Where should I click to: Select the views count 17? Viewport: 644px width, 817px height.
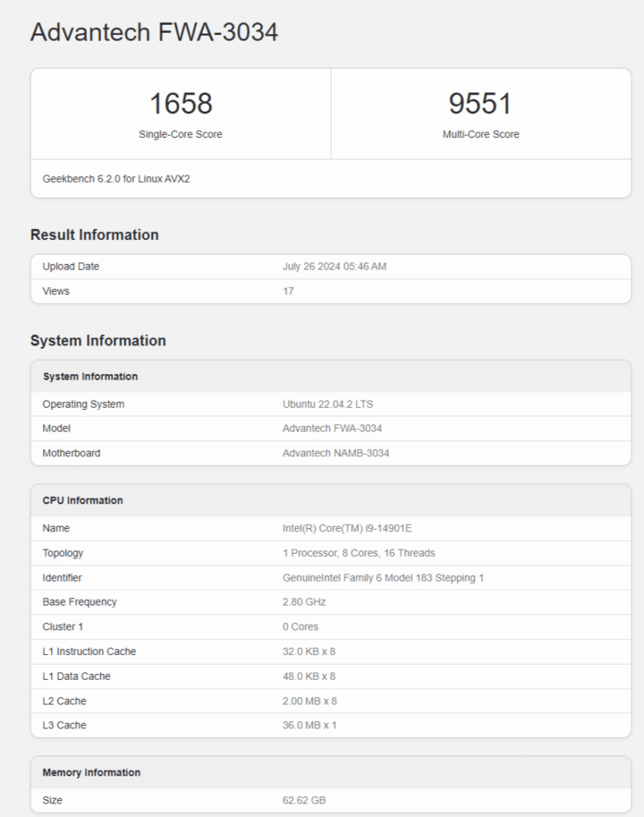pyautogui.click(x=288, y=291)
